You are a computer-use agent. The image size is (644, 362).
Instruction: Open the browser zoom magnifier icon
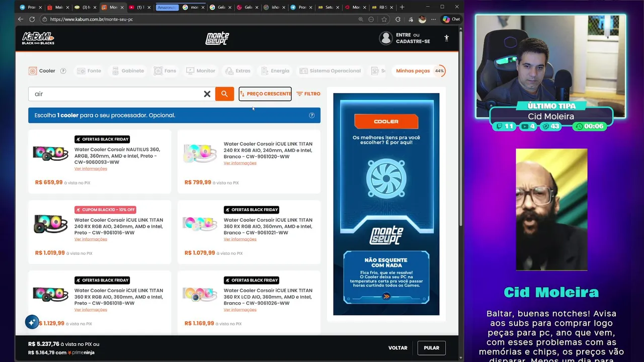tap(361, 19)
